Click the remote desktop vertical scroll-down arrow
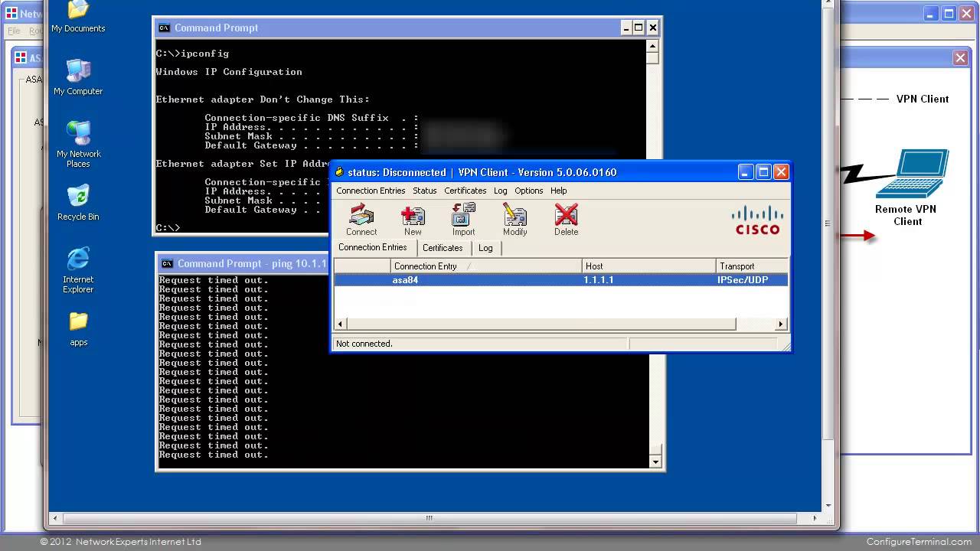The height and width of the screenshot is (551, 980). click(x=828, y=505)
